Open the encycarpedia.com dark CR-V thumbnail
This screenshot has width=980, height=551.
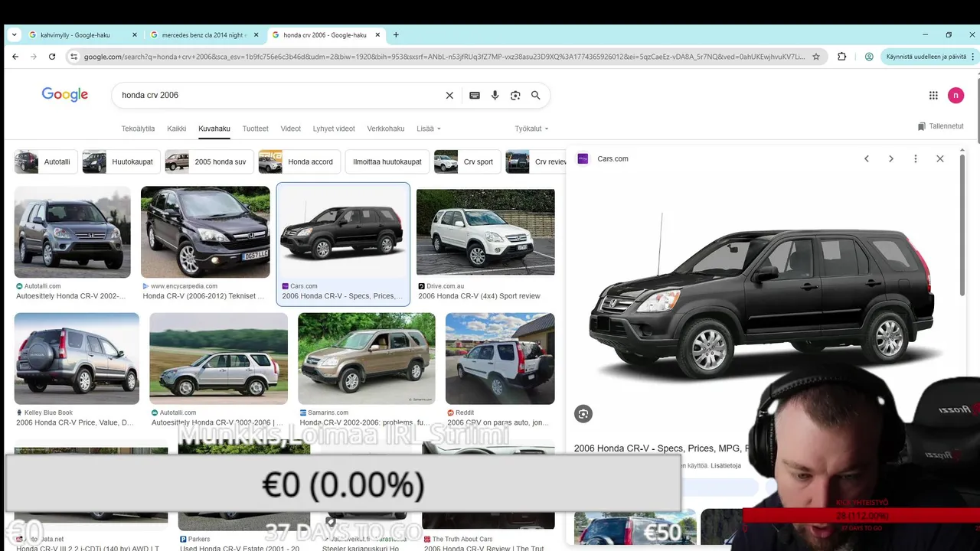205,232
